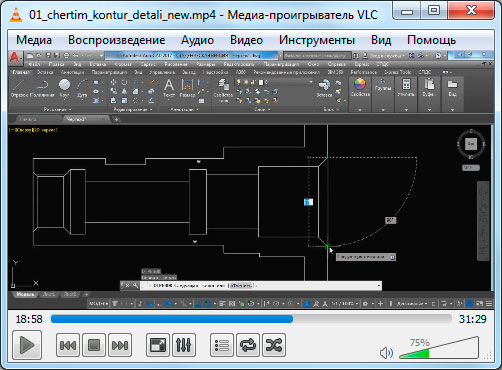Adjust the 75% volume slider

point(439,348)
